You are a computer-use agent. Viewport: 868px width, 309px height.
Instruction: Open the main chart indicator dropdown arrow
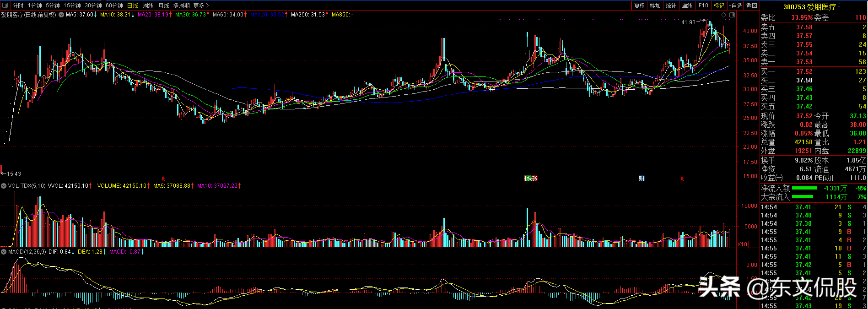click(x=61, y=15)
